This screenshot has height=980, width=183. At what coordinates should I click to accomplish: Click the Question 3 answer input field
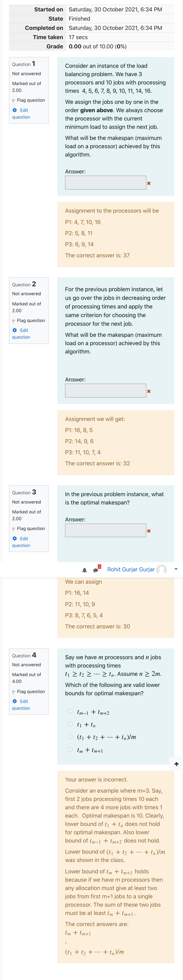(106, 530)
